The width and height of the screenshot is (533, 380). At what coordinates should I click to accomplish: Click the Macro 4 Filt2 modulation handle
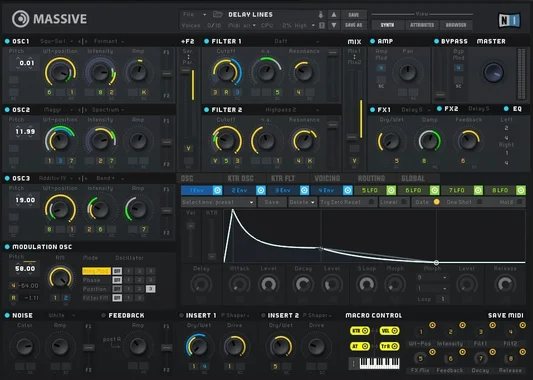522,325
